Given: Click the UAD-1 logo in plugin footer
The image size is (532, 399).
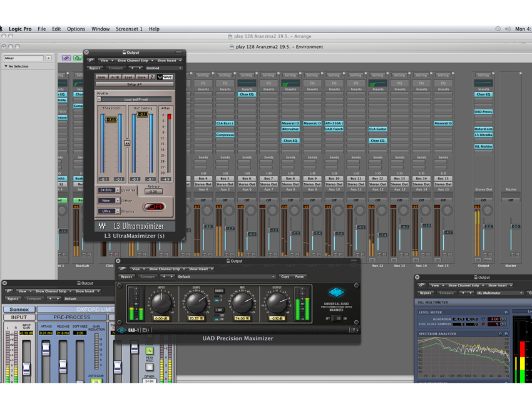Looking at the screenshot, I should [128, 330].
